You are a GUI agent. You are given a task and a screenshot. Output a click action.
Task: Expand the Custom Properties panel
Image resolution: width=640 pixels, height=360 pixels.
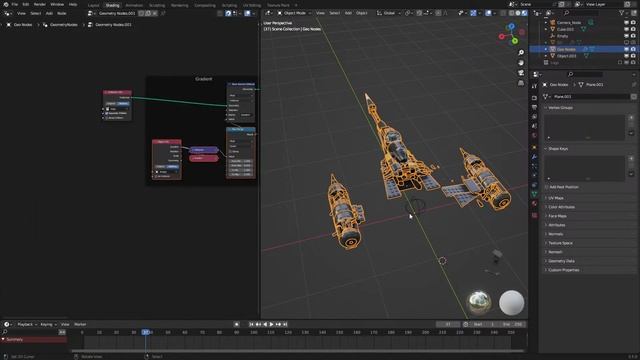pyautogui.click(x=564, y=270)
